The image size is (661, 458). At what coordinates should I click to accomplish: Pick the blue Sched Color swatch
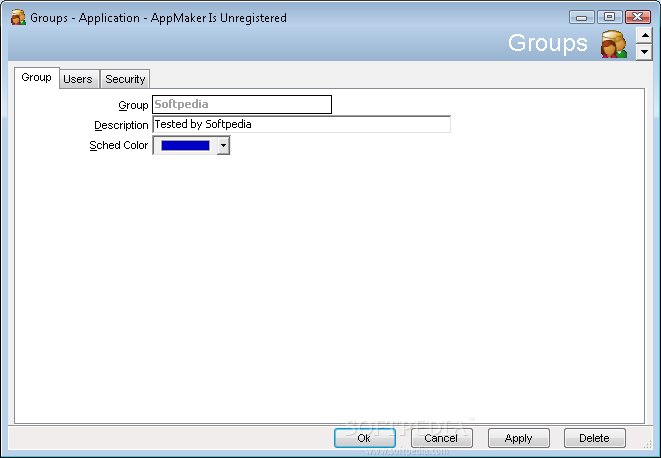click(185, 145)
